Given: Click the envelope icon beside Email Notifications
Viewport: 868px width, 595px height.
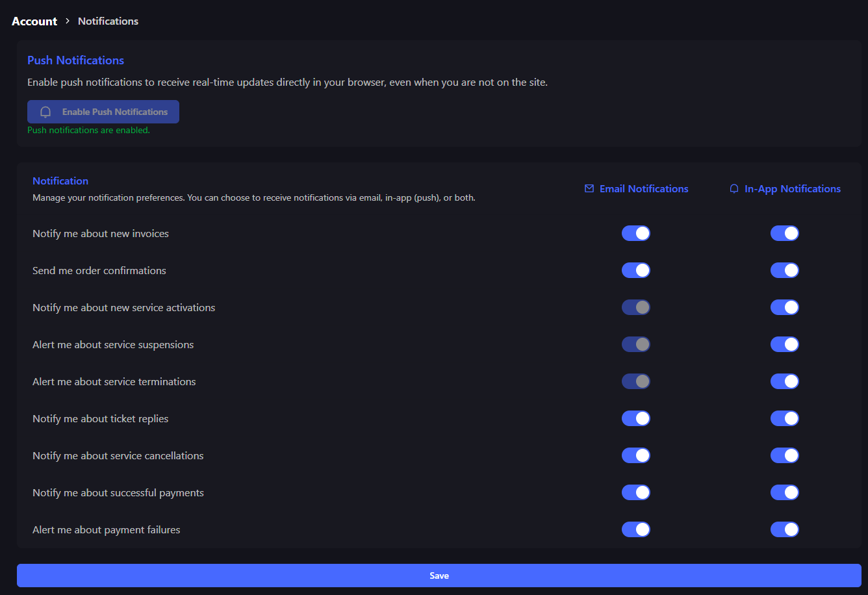Looking at the screenshot, I should pyautogui.click(x=589, y=189).
